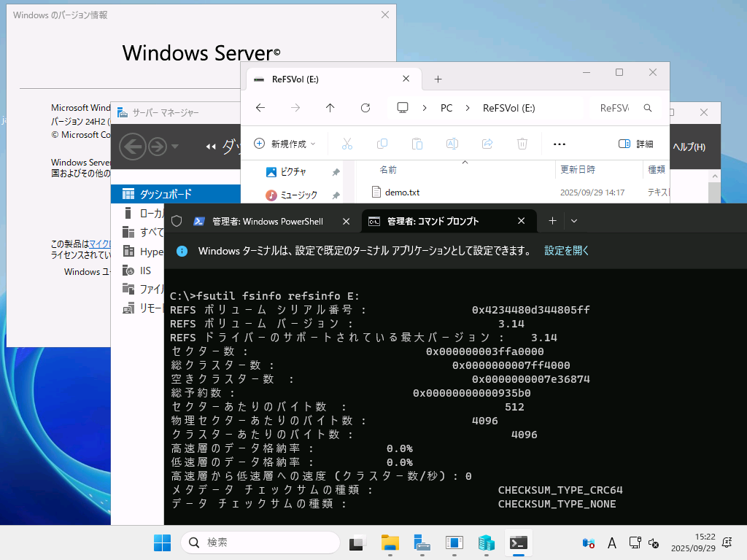Viewport: 747px width, 560px height.
Task: Launch Hyper-V Manager from the taskbar
Action: (x=486, y=542)
